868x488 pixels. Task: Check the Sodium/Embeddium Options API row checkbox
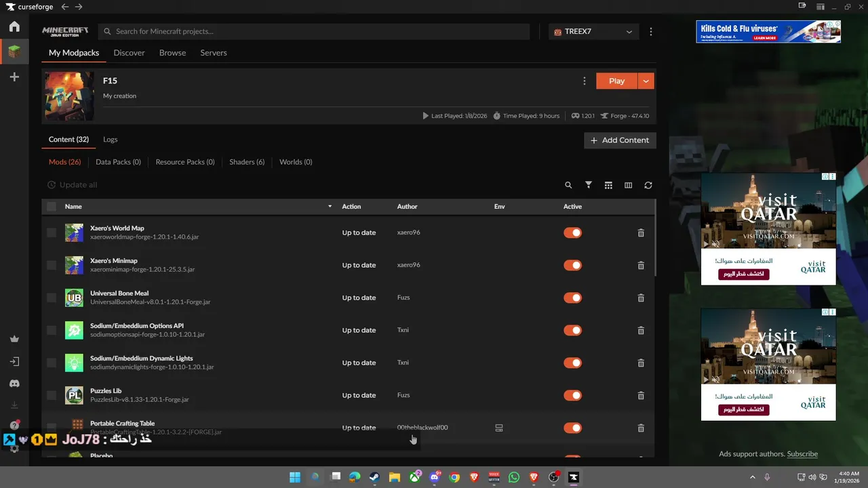coord(52,330)
